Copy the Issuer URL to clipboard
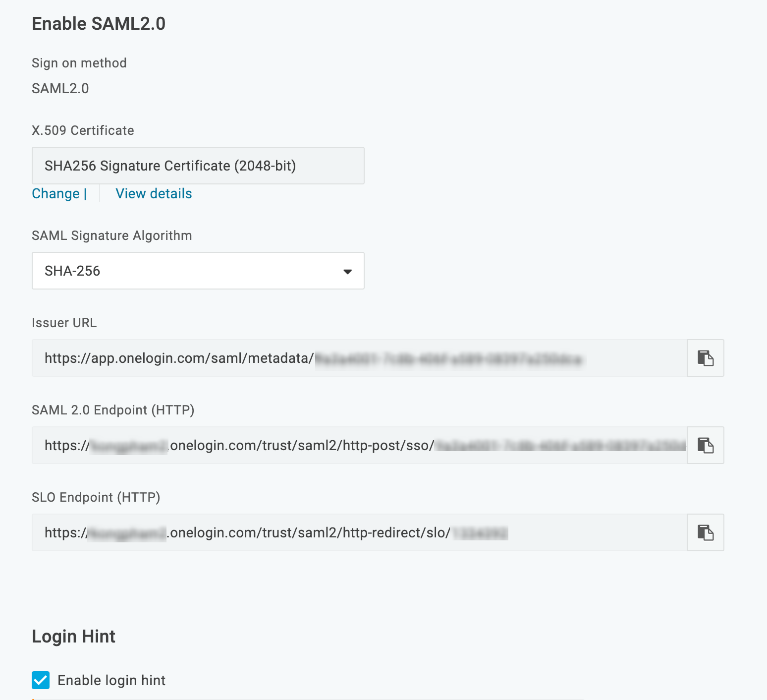The image size is (767, 700). pos(705,358)
